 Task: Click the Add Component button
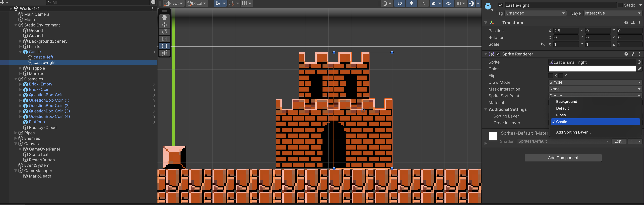(563, 158)
